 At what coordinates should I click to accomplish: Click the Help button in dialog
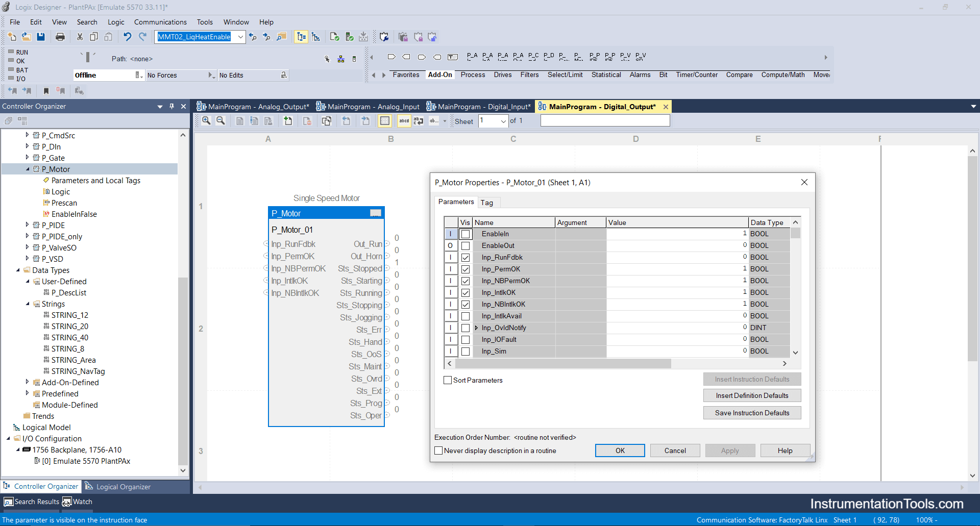(x=785, y=450)
